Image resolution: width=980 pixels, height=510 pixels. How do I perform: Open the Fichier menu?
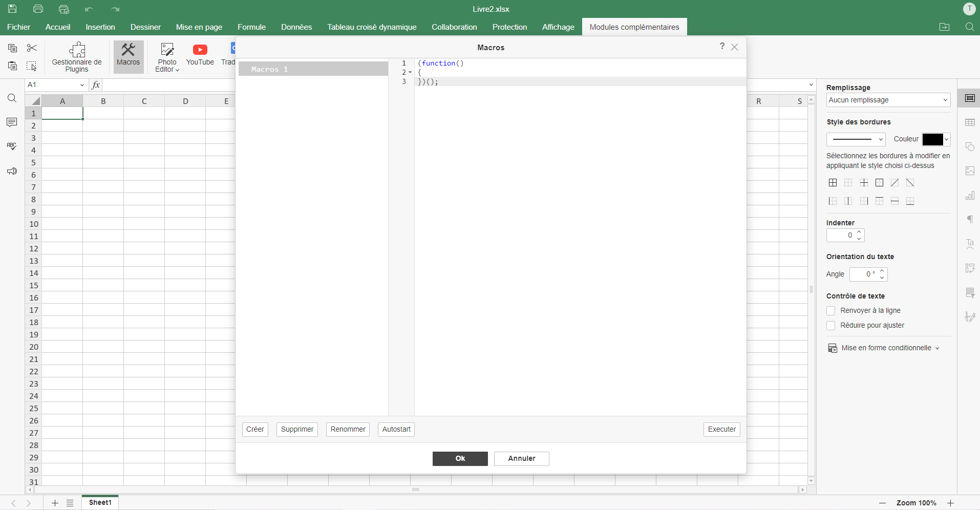[x=19, y=27]
